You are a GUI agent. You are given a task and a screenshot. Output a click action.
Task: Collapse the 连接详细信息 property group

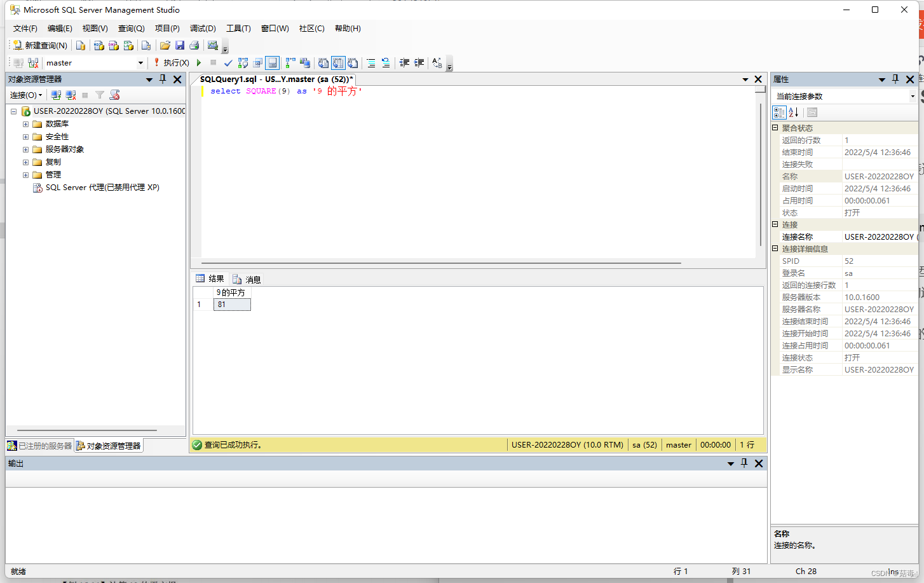click(775, 249)
